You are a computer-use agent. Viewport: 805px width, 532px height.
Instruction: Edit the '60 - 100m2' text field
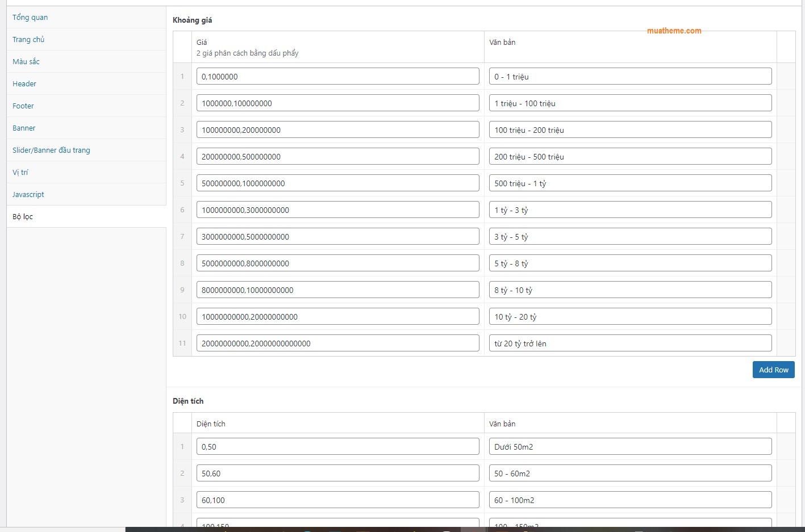coord(630,500)
